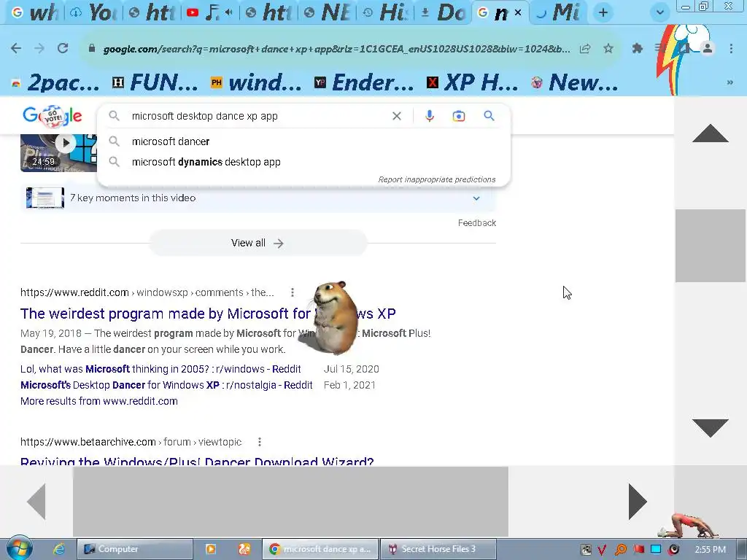
Task: Open the Windows Start orb
Action: pyautogui.click(x=19, y=548)
